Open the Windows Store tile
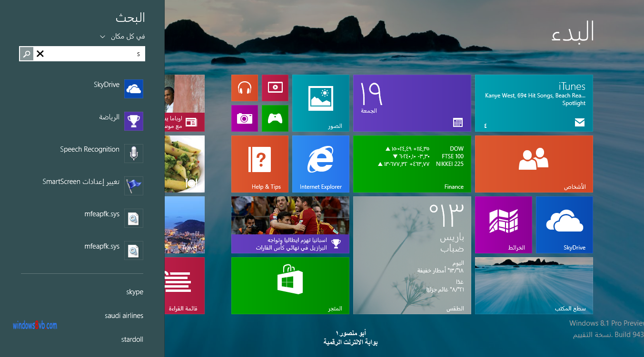644x357 pixels. click(x=290, y=285)
